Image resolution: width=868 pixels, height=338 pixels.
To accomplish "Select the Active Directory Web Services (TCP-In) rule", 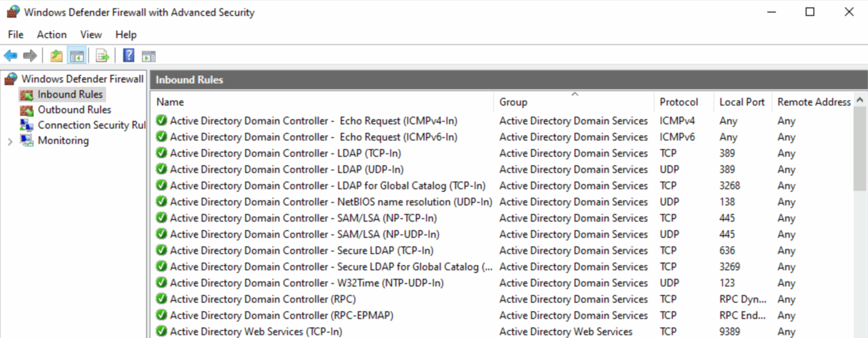I will 256,332.
